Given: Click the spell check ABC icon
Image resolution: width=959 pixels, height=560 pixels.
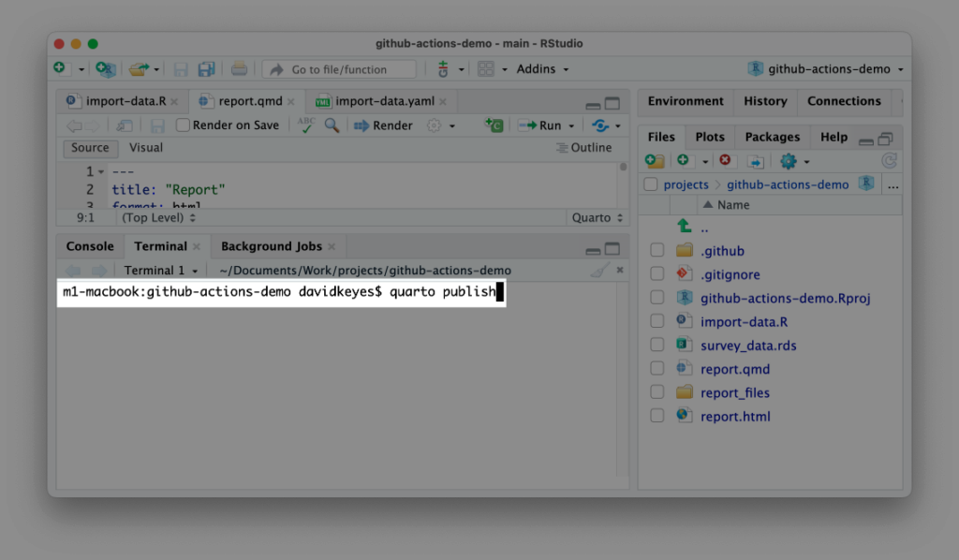Looking at the screenshot, I should point(306,125).
